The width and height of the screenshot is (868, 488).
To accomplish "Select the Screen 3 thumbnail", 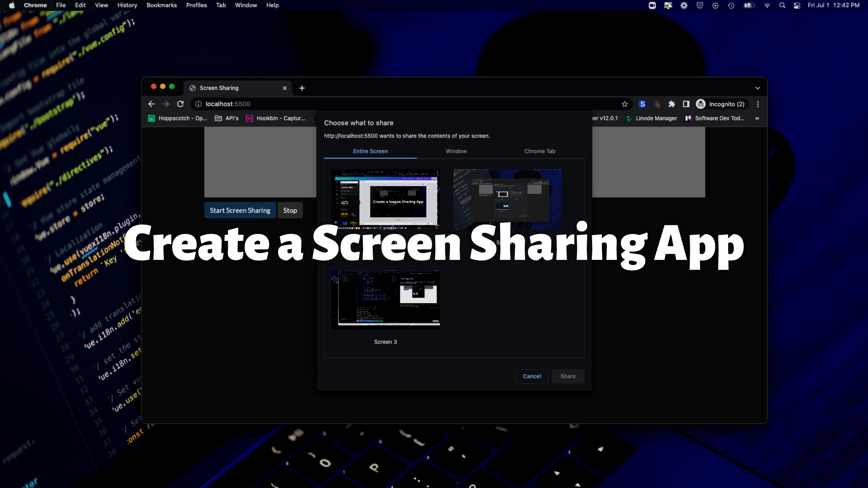I will pyautogui.click(x=386, y=298).
